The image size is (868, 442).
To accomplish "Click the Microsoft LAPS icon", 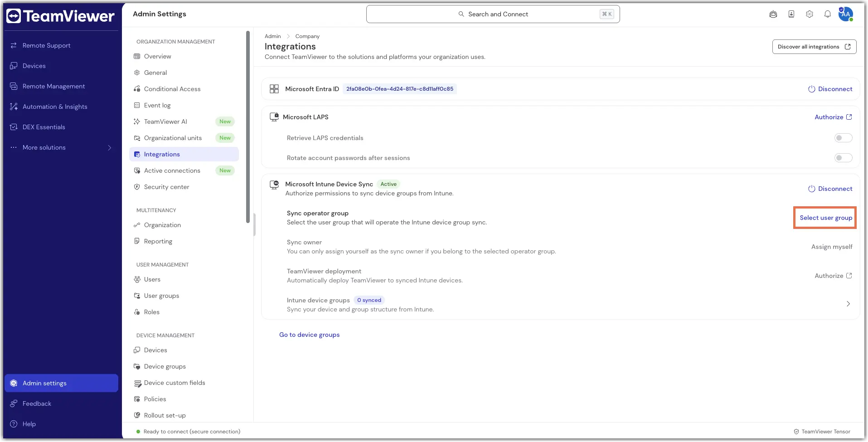I will (x=274, y=117).
